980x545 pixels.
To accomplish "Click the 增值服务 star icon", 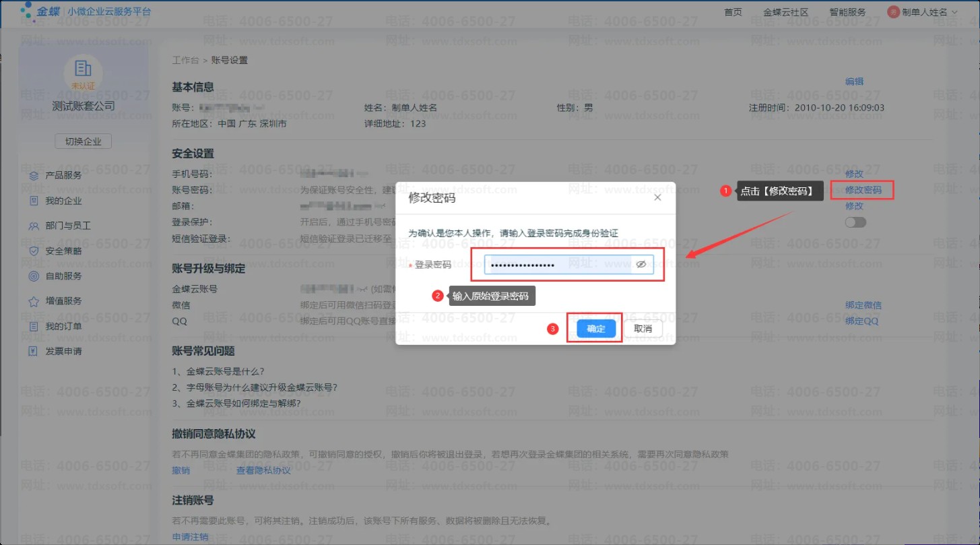I will click(x=34, y=301).
